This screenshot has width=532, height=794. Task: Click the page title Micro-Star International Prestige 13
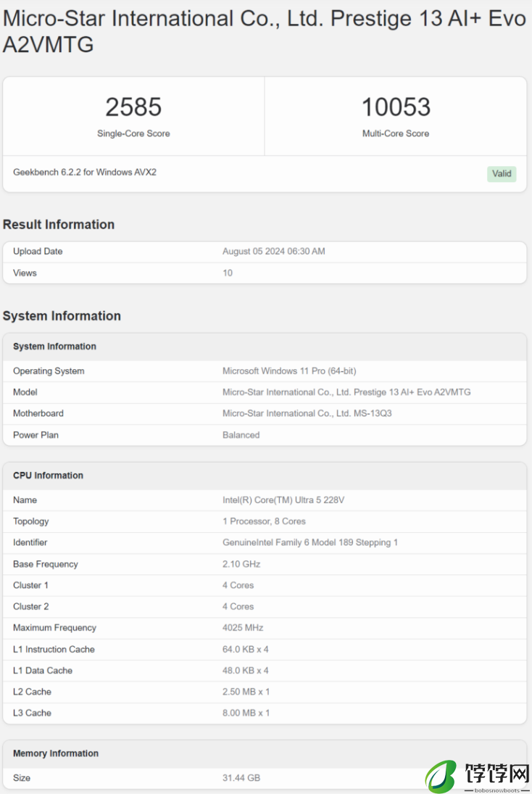coord(265,31)
